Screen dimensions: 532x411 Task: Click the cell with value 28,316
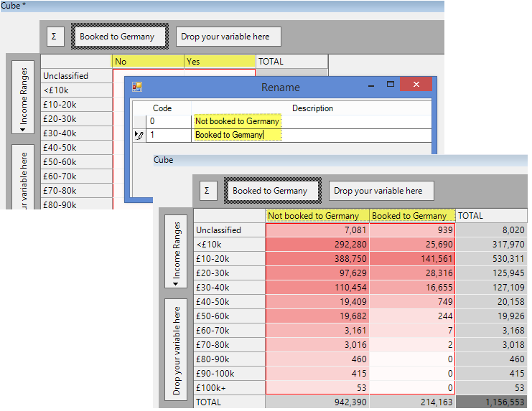pos(412,273)
